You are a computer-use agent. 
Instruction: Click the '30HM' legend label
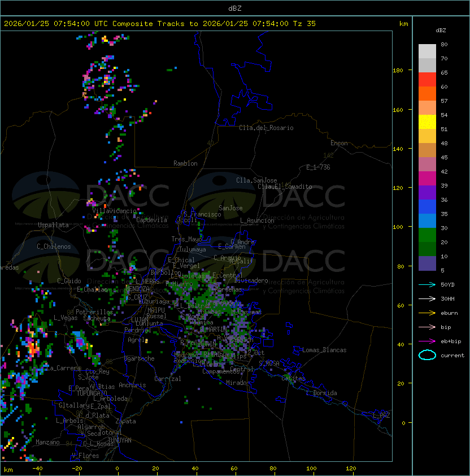pyautogui.click(x=447, y=298)
